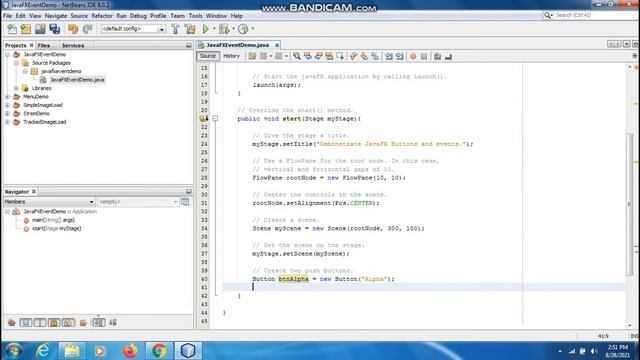Expand the TrackedImageLoad project node

7,122
